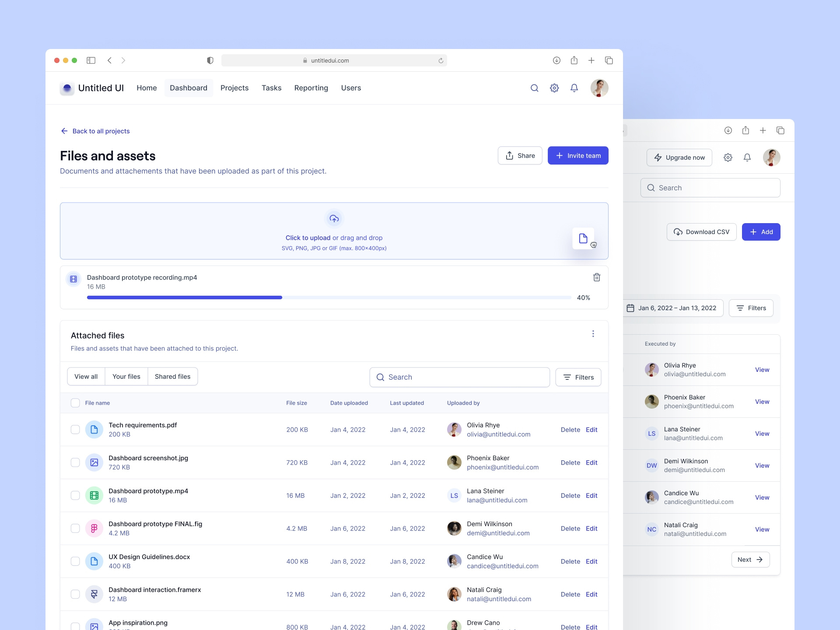Click the upload progress bar at 40%
The width and height of the screenshot is (840, 630).
point(329,297)
